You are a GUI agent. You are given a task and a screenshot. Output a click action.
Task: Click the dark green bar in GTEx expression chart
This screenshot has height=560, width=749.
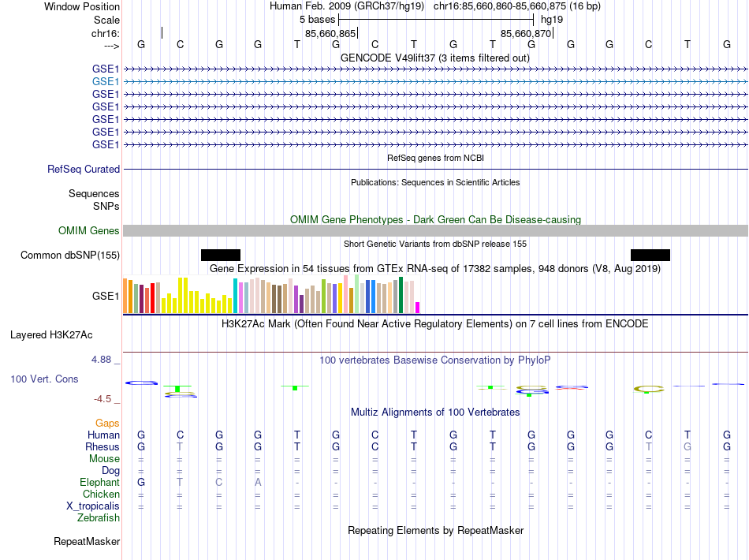(401, 295)
